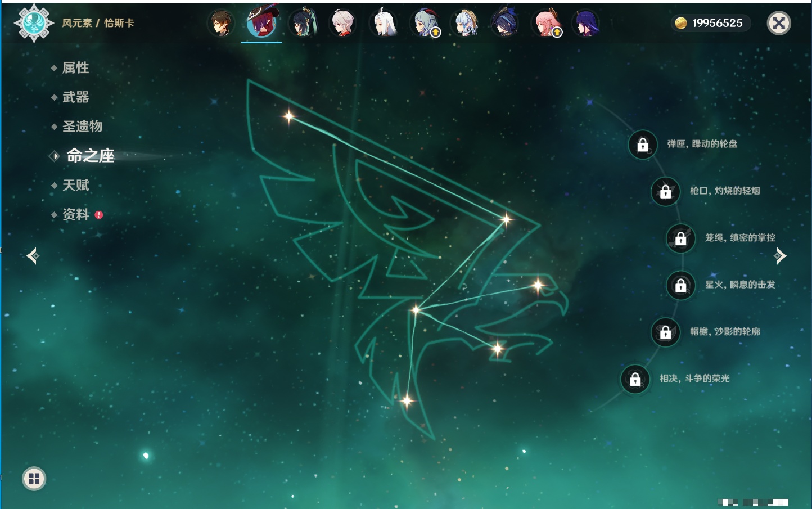
Task: Go to the 圣遗物 artifacts page
Action: tap(82, 127)
